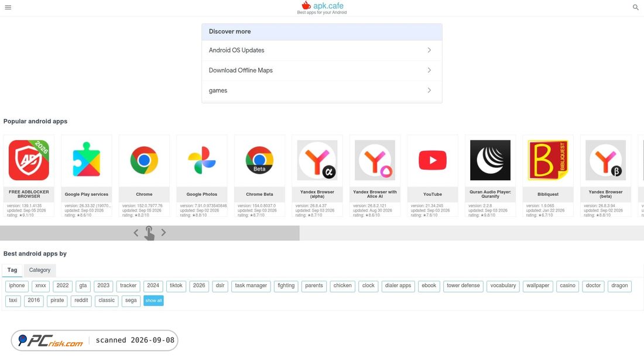Switch to the Tag tab
Viewport: 644px width, 362px height.
12,270
